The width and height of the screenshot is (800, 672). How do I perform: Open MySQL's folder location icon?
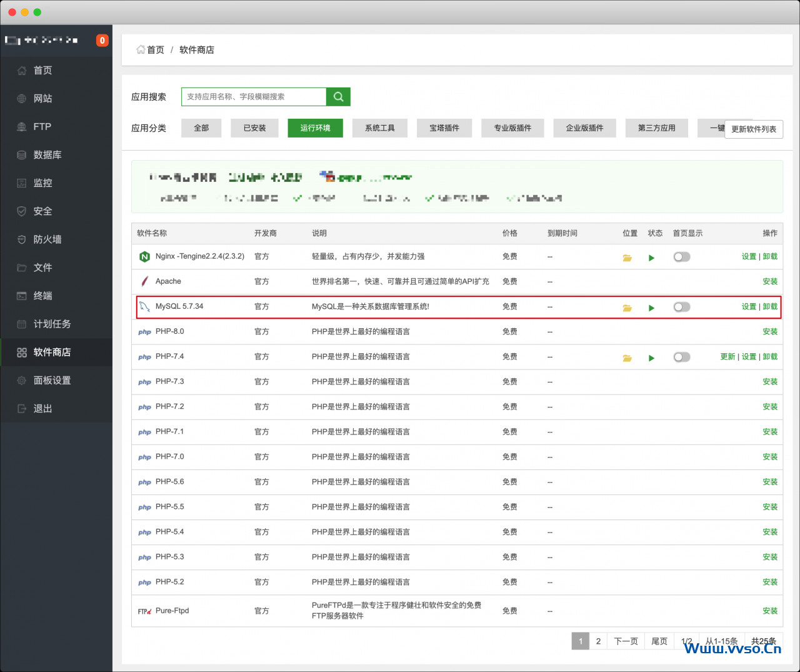coord(627,307)
